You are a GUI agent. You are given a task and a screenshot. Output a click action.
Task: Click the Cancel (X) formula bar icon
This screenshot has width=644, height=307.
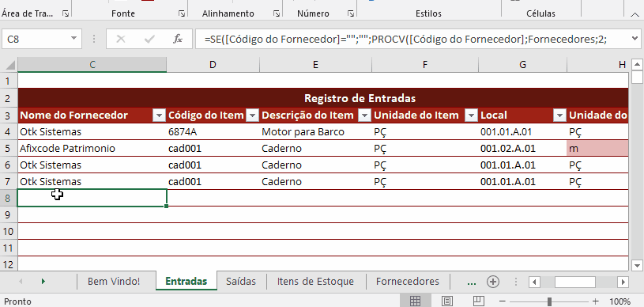pos(121,39)
